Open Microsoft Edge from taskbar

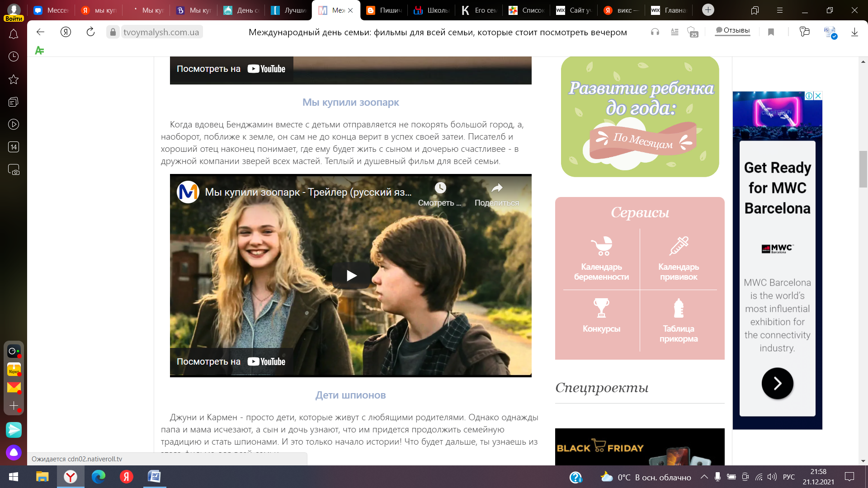pyautogui.click(x=99, y=477)
